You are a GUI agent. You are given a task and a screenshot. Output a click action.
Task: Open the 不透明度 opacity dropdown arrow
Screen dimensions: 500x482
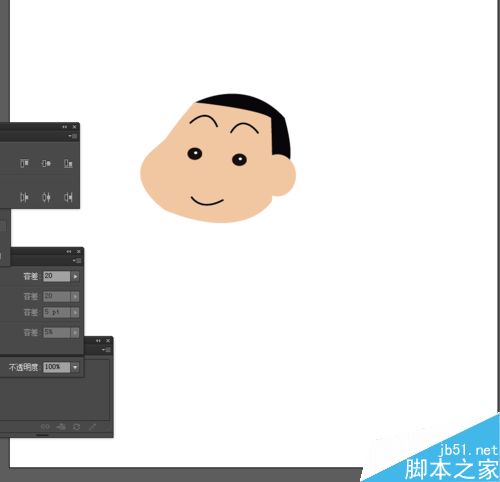75,367
